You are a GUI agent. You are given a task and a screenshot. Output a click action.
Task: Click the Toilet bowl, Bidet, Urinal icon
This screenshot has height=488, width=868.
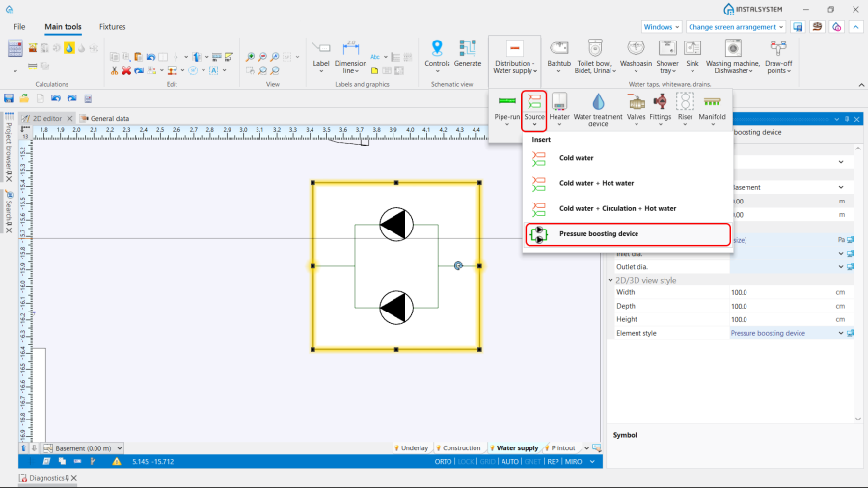(596, 48)
